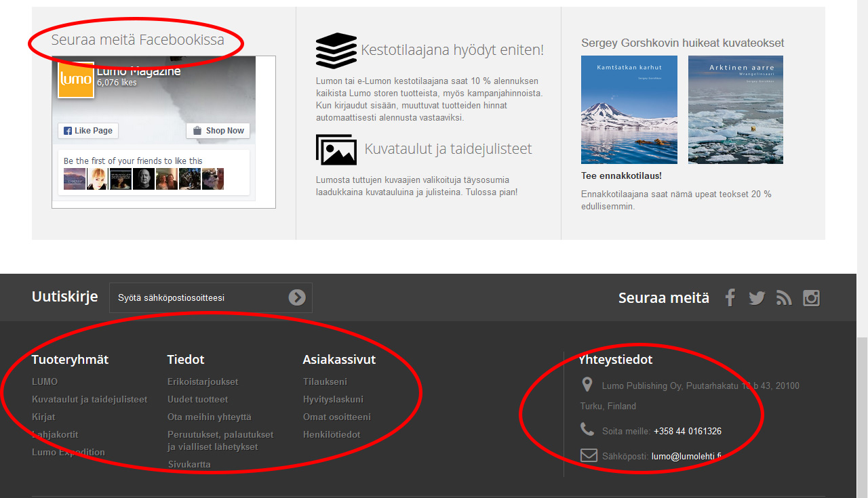Image resolution: width=868 pixels, height=498 pixels.
Task: Click the lumo@lumolehti.fi email address
Action: (686, 456)
